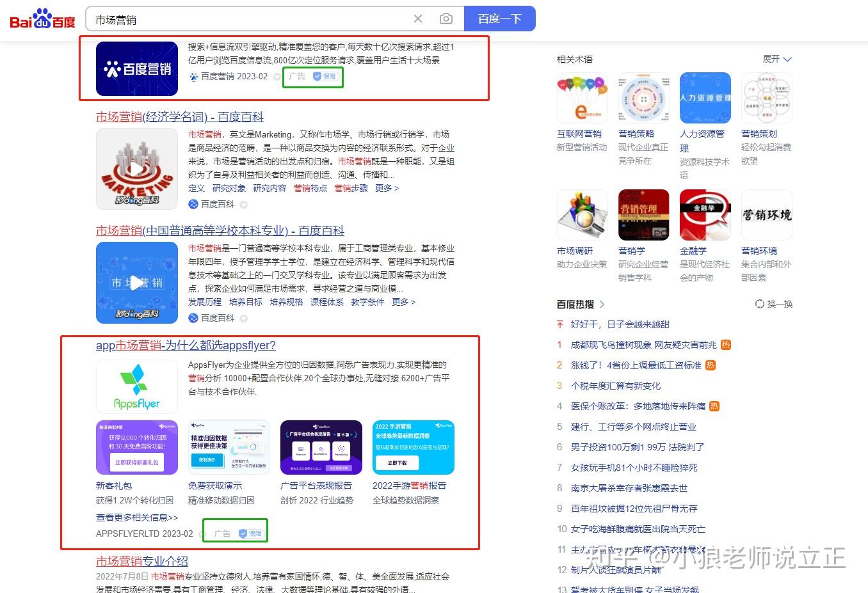Screen dimensions: 868x593
Task: Open hot topic 男子投资100万剩1.99万
Action: (x=638, y=447)
